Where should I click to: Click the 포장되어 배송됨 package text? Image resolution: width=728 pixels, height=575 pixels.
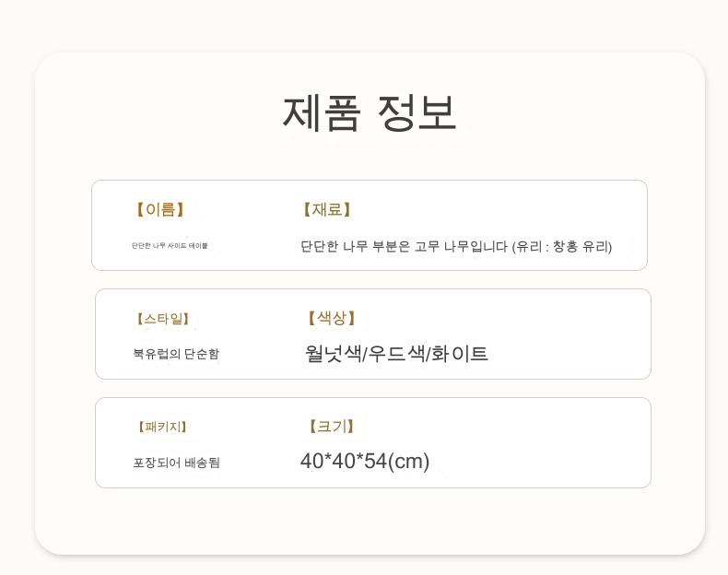pos(176,463)
